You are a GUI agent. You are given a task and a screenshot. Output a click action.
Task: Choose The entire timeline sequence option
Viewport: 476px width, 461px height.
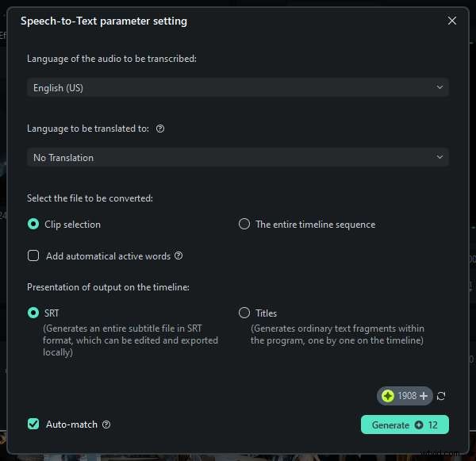pyautogui.click(x=244, y=225)
